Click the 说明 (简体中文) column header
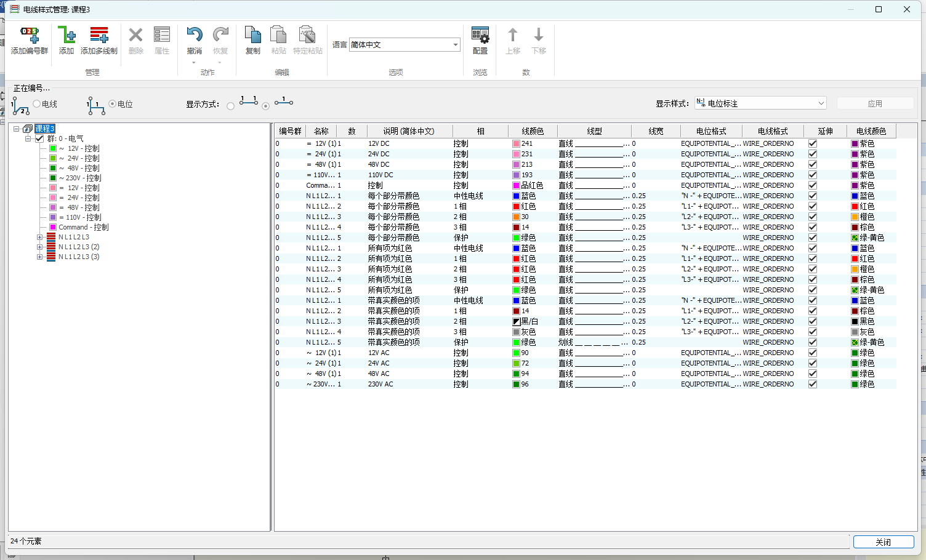This screenshot has width=926, height=560. (x=409, y=131)
